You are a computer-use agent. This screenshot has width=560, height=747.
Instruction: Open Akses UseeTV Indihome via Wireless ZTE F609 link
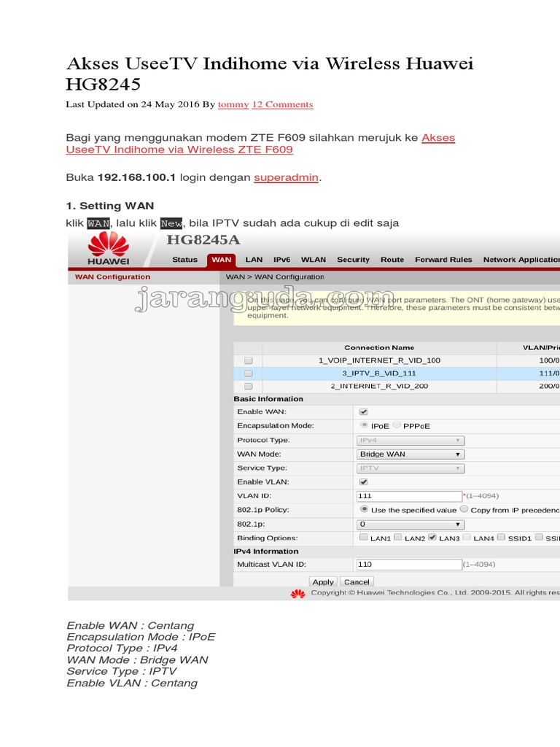260,144
